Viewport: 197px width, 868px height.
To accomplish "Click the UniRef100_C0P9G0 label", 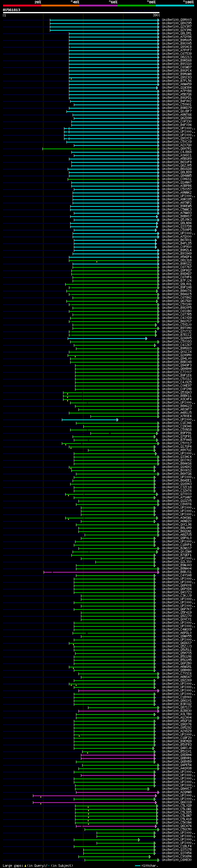I will 177,247.
